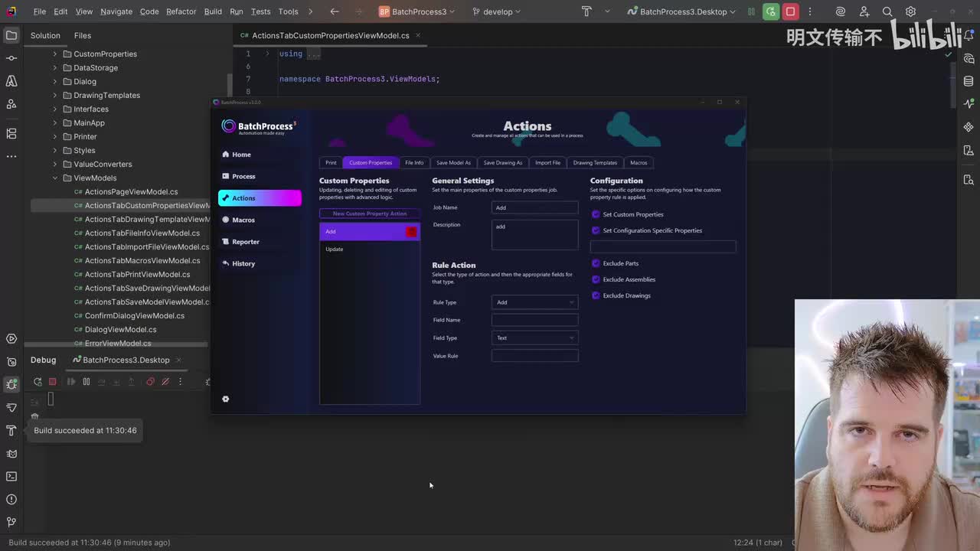Show more tool windows ellipsis in left strip
980x551 pixels.
click(x=11, y=156)
